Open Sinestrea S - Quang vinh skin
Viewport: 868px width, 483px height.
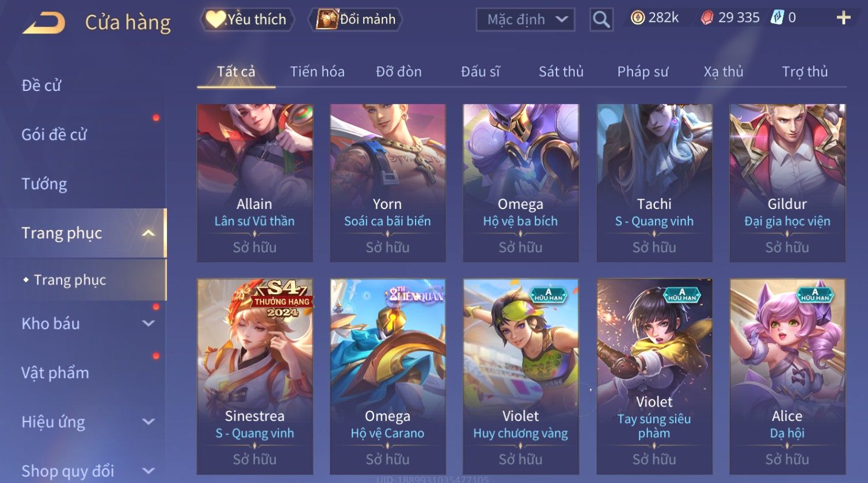254,376
